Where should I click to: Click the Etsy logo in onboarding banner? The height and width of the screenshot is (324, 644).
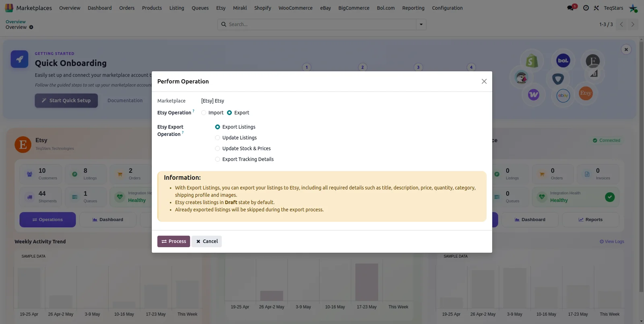click(x=586, y=93)
